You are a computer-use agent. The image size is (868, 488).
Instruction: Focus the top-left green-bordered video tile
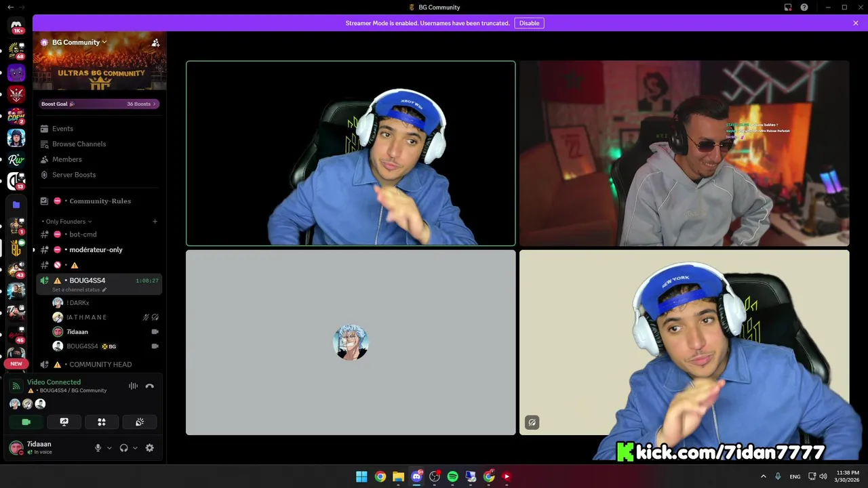(351, 153)
